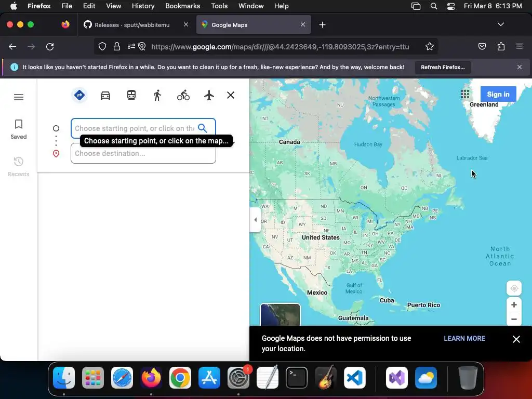Open Firefox application menu
This screenshot has width=532, height=399.
click(520, 46)
